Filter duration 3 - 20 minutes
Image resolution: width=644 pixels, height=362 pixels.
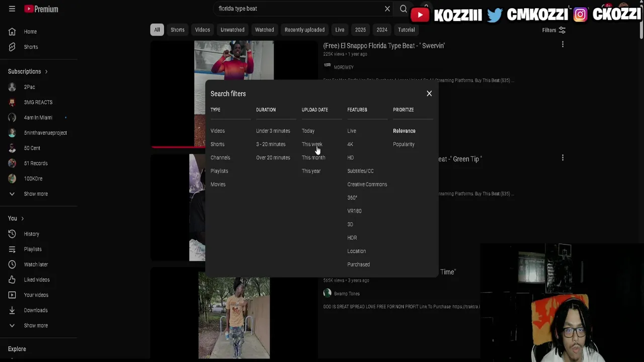tap(271, 144)
